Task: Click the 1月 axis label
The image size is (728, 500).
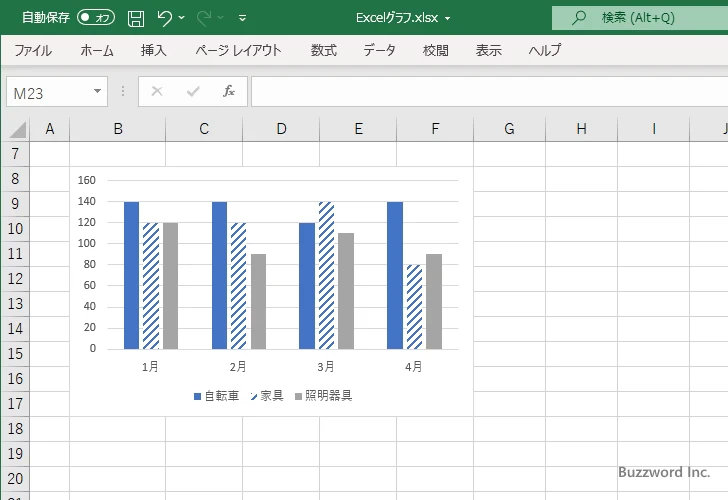Action: pos(150,367)
